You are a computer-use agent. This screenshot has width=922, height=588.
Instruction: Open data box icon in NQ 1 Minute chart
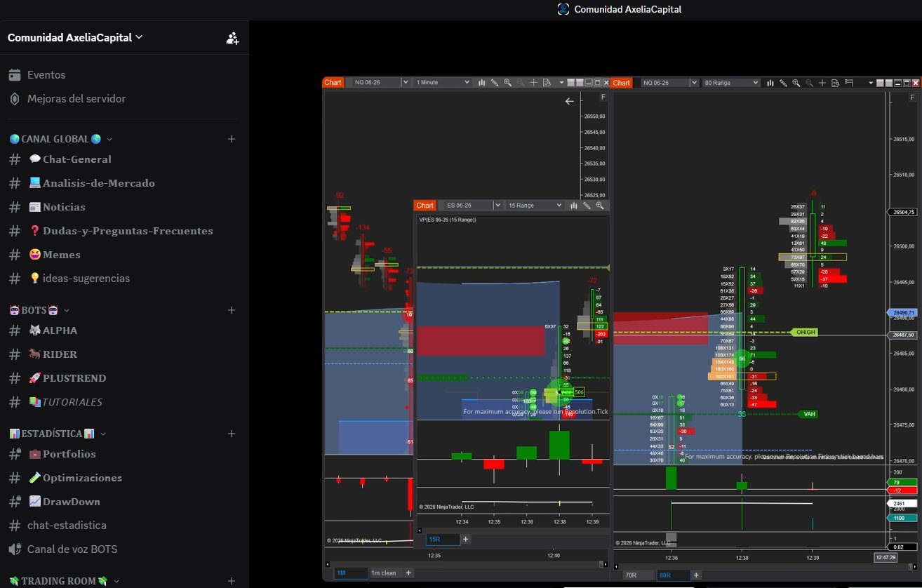click(x=547, y=83)
